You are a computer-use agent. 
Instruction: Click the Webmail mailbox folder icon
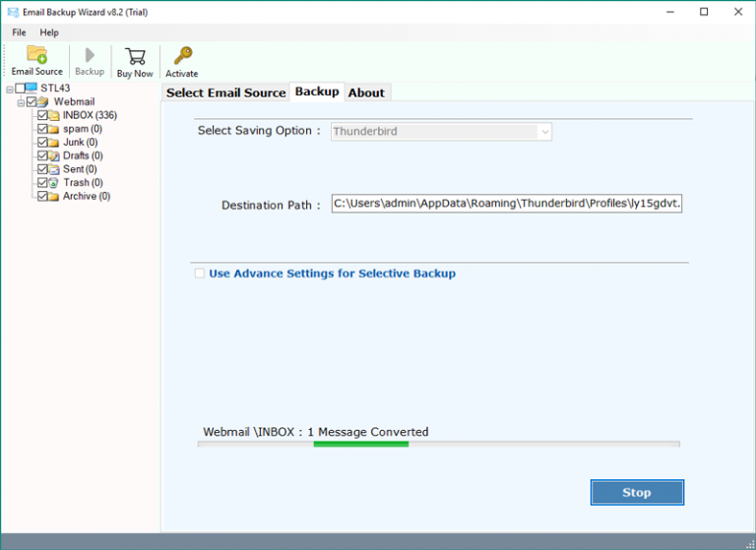click(43, 101)
